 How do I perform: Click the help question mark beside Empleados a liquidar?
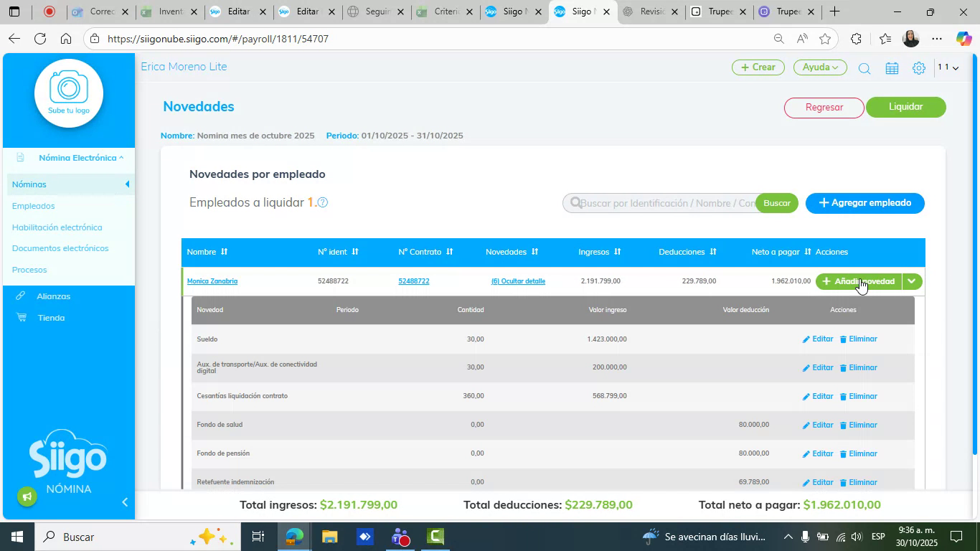tap(323, 203)
